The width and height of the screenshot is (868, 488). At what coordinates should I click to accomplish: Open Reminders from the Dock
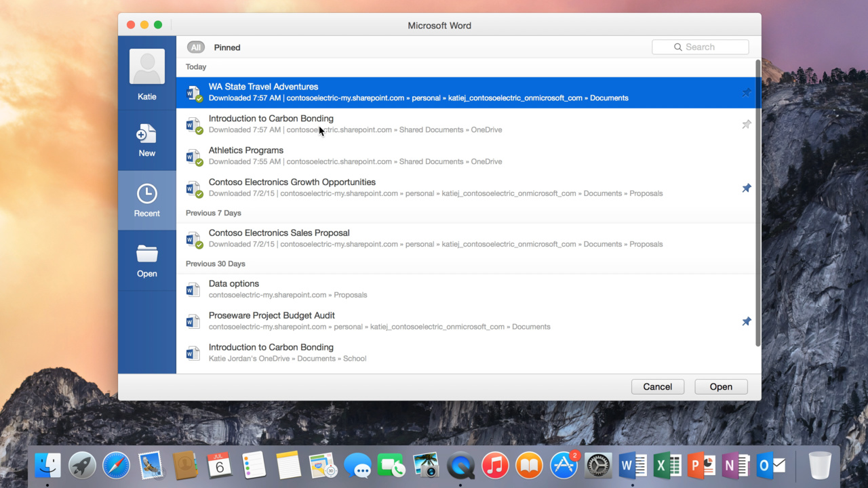point(254,466)
